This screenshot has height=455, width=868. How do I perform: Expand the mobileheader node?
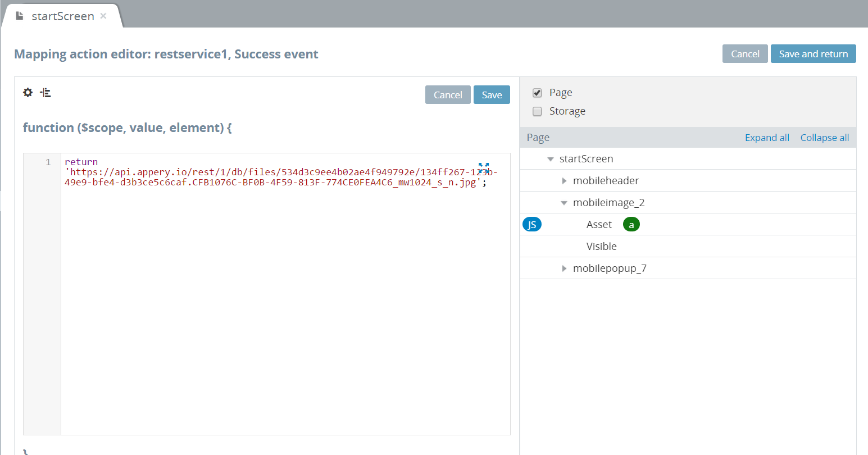tap(564, 181)
